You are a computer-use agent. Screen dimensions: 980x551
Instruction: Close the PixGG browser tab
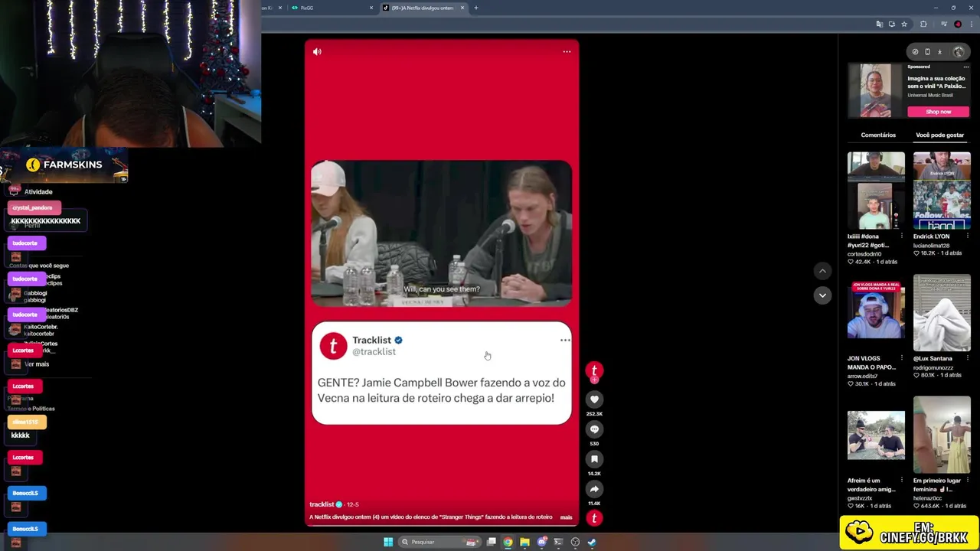(x=371, y=8)
